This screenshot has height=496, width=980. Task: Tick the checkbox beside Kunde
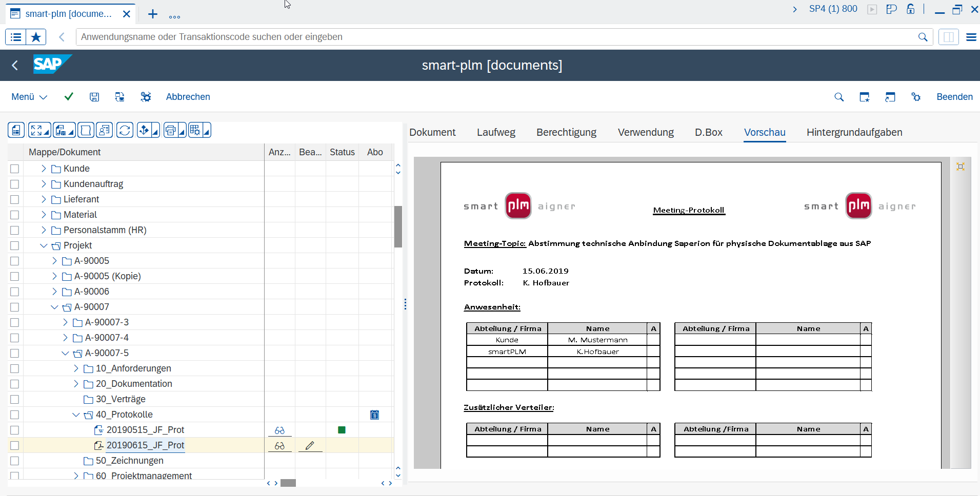(x=14, y=169)
